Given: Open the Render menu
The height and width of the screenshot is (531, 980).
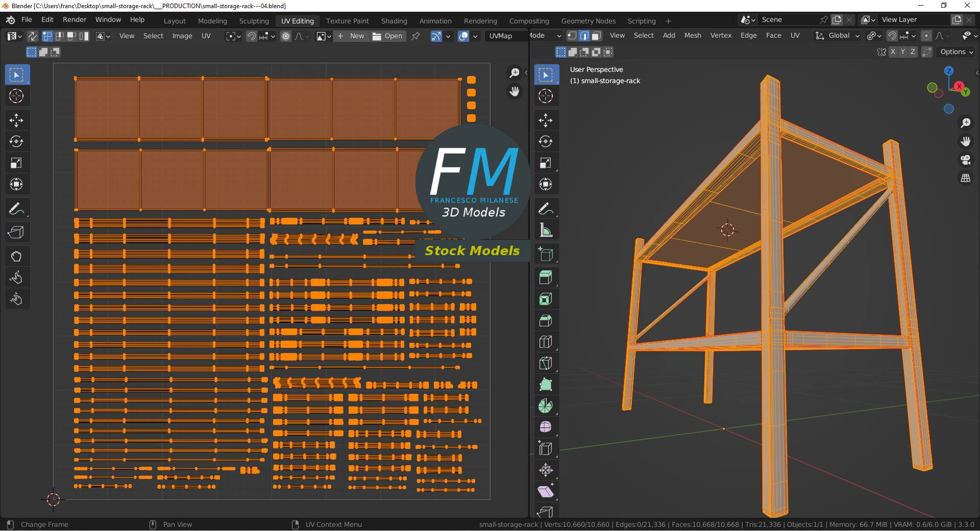Looking at the screenshot, I should click(x=75, y=20).
